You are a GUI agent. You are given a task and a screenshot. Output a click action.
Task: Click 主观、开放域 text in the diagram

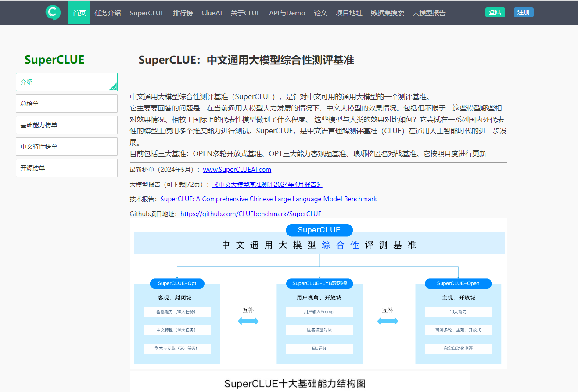[x=459, y=298]
